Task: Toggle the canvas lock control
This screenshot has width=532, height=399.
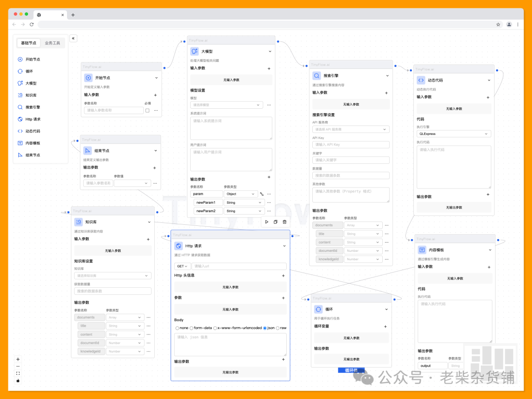Action: click(x=18, y=381)
